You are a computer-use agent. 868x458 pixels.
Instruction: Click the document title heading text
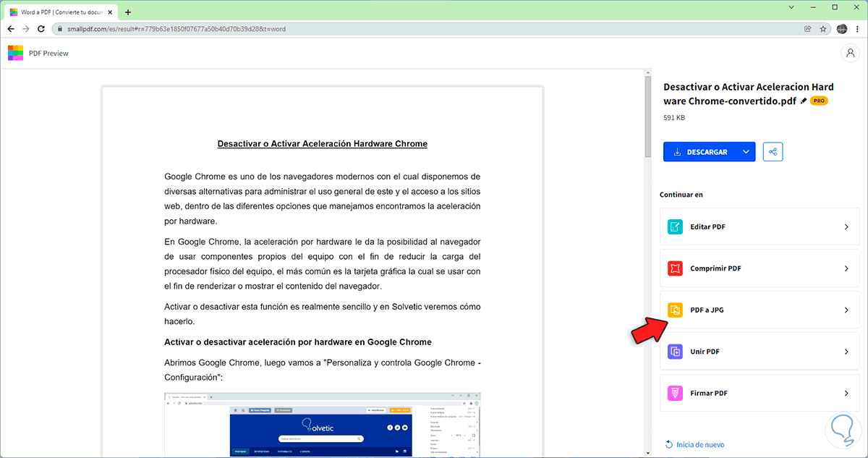coord(323,143)
